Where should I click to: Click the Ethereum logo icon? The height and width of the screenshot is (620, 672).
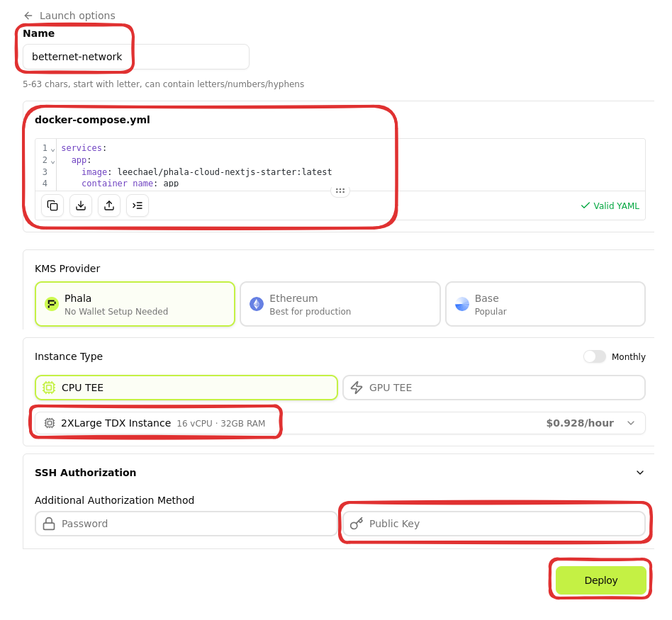257,304
